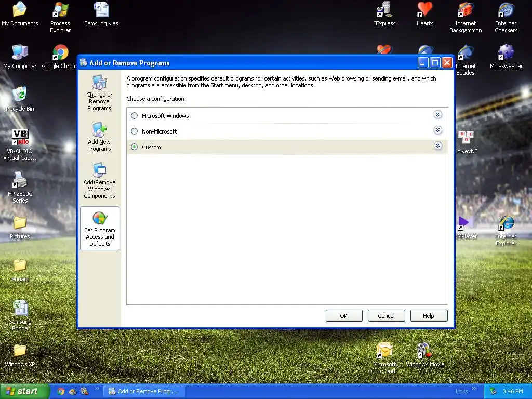The width and height of the screenshot is (532, 399).
Task: Click Add or Remove Programs taskbar button
Action: tap(144, 391)
